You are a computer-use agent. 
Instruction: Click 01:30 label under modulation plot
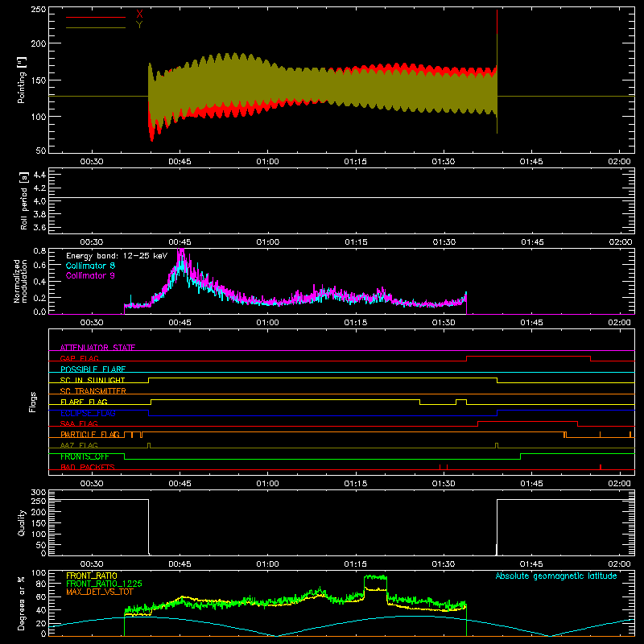click(444, 323)
